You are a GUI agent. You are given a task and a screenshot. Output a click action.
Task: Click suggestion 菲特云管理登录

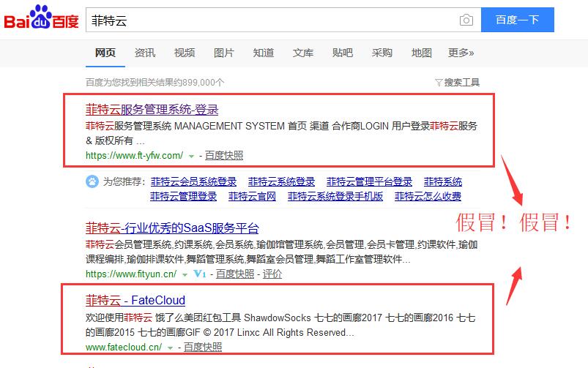(x=183, y=196)
